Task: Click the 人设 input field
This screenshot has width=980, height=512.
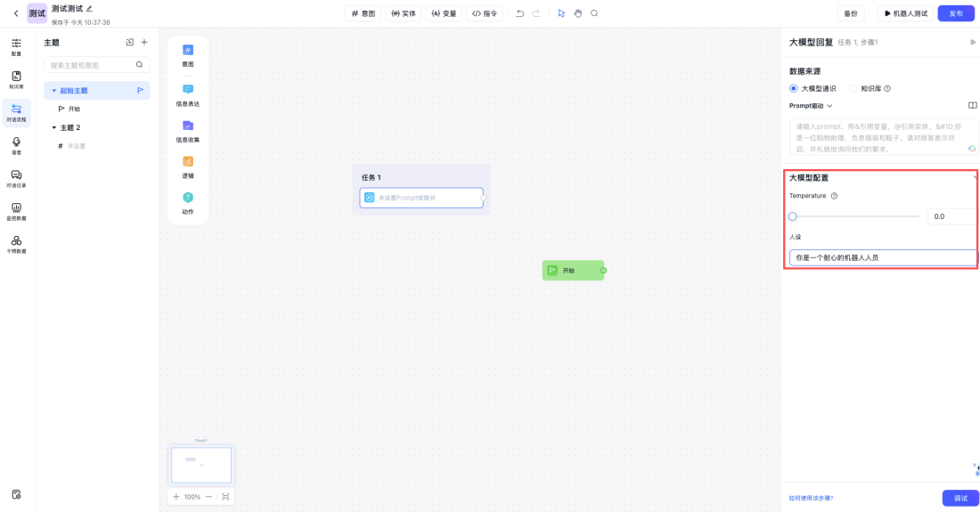Action: (881, 257)
